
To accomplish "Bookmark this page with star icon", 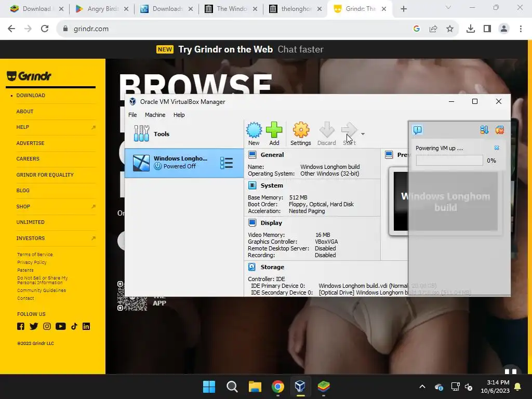I will pos(450,29).
